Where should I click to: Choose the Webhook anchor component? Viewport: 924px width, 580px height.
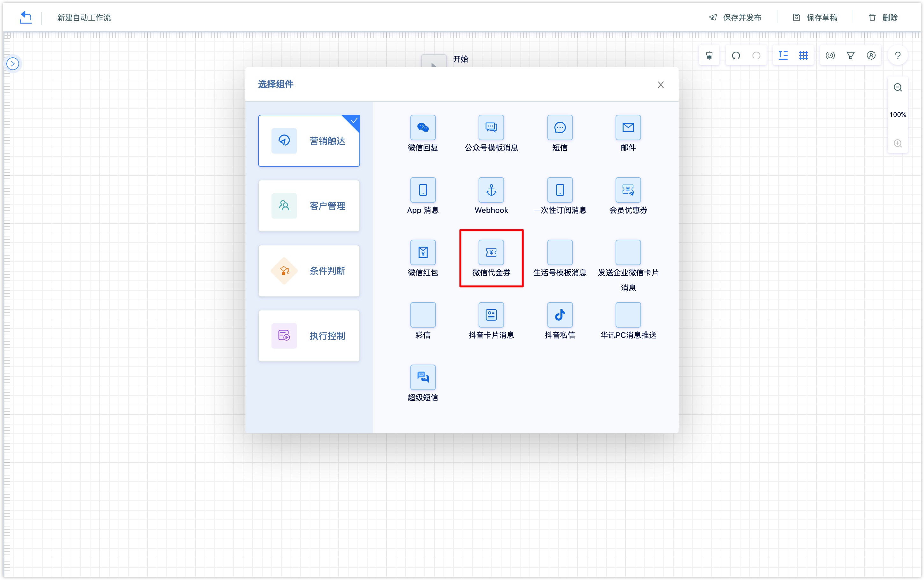tap(491, 196)
